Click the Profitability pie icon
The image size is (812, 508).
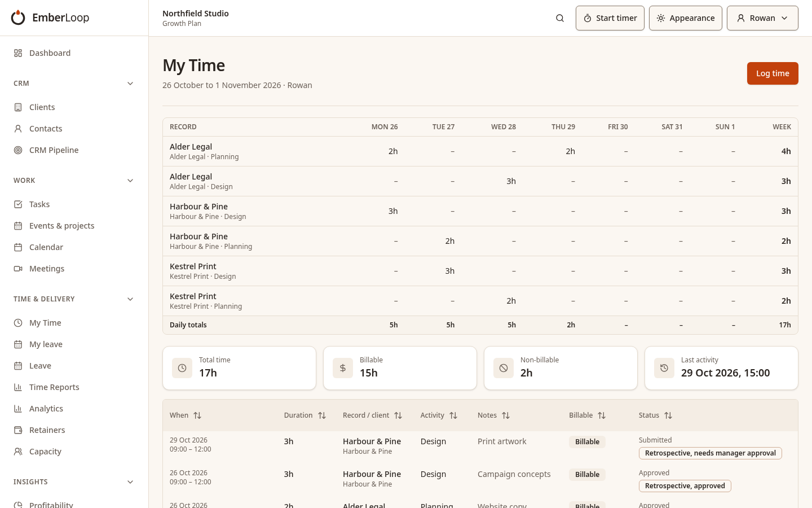[x=18, y=505]
